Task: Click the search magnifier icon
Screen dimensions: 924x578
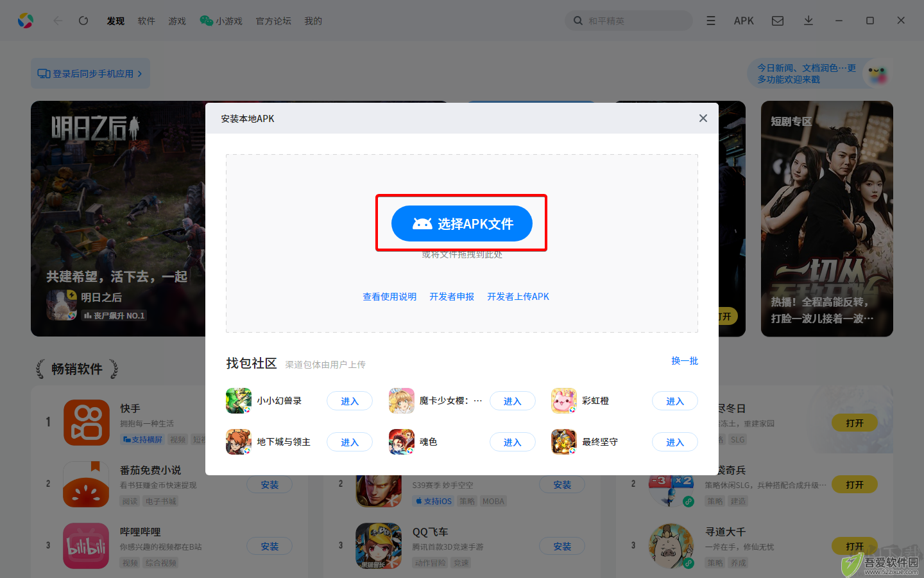Action: click(x=578, y=21)
